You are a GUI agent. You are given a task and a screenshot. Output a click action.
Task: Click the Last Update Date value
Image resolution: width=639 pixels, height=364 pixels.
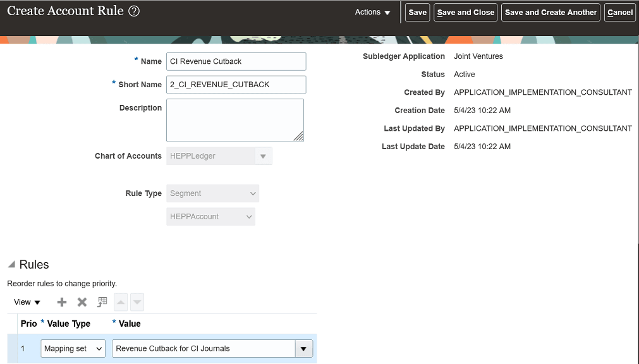click(x=482, y=147)
